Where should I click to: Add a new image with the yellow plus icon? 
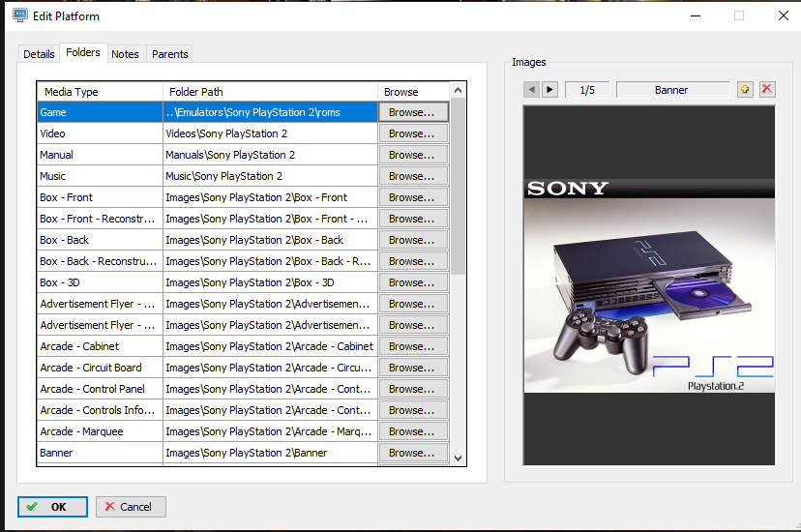[x=745, y=89]
